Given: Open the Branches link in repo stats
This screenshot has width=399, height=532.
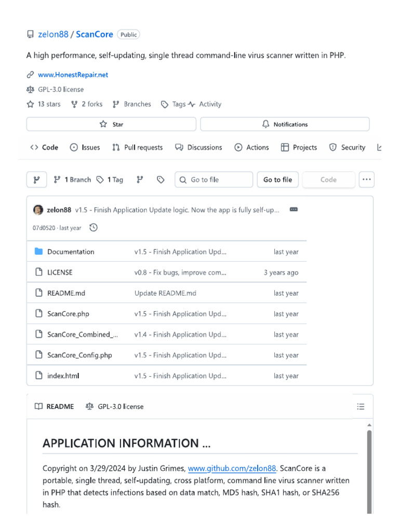Looking at the screenshot, I should [x=132, y=104].
